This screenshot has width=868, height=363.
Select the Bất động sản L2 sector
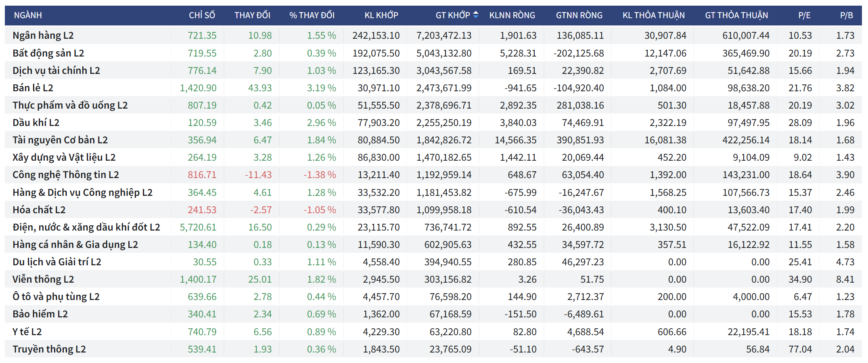[x=48, y=53]
